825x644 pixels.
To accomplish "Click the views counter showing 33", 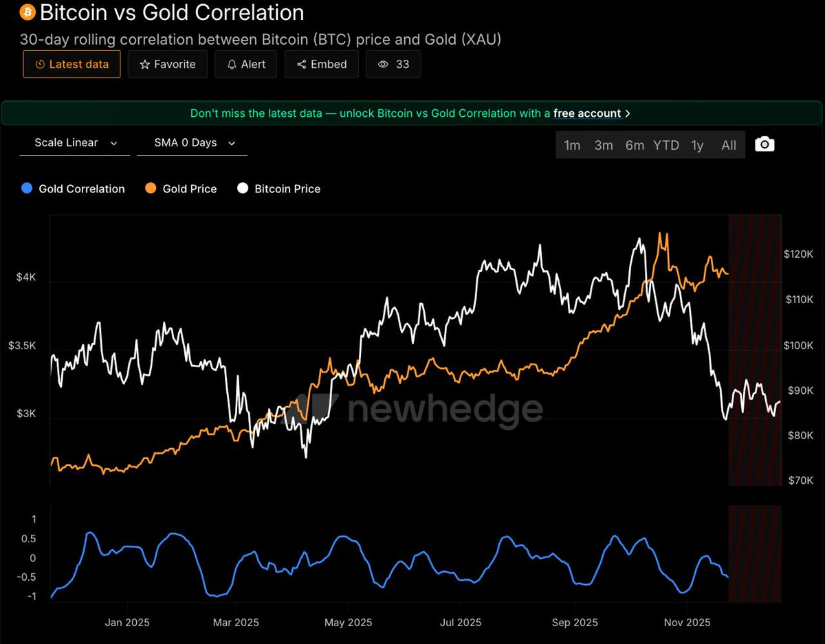I will tap(393, 64).
